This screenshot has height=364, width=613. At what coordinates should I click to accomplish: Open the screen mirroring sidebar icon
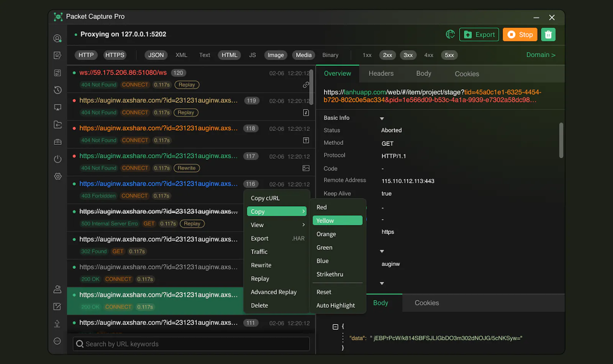tap(57, 107)
